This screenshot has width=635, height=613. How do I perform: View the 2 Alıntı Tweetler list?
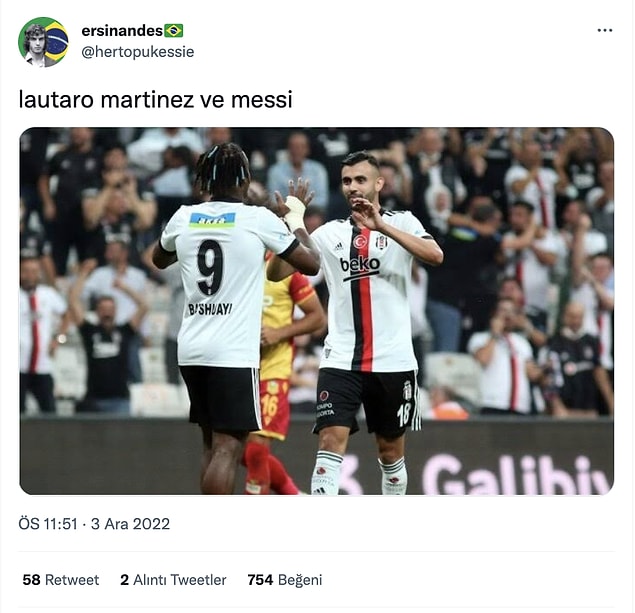click(173, 580)
